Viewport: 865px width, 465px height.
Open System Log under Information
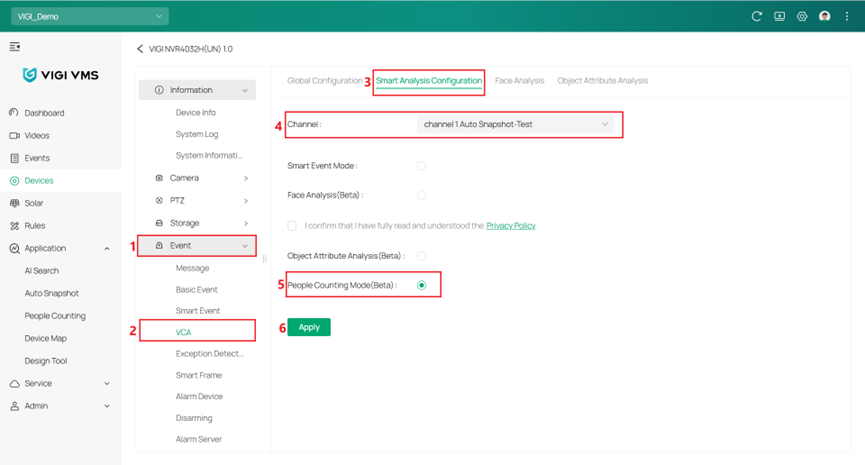point(196,134)
